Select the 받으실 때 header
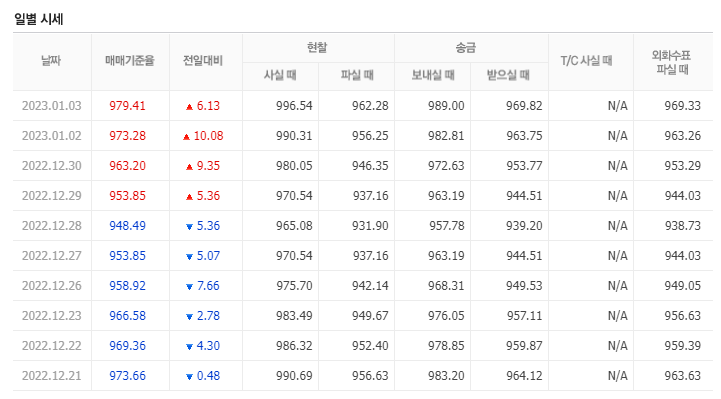Image resolution: width=721 pixels, height=399 pixels. [x=508, y=75]
